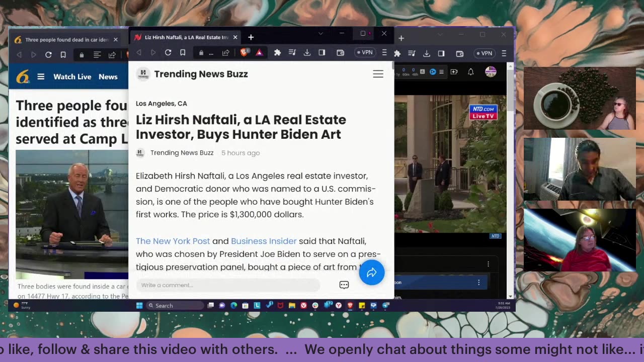The height and width of the screenshot is (362, 644).
Task: Click the Trending News Buzz header title
Action: point(201,74)
